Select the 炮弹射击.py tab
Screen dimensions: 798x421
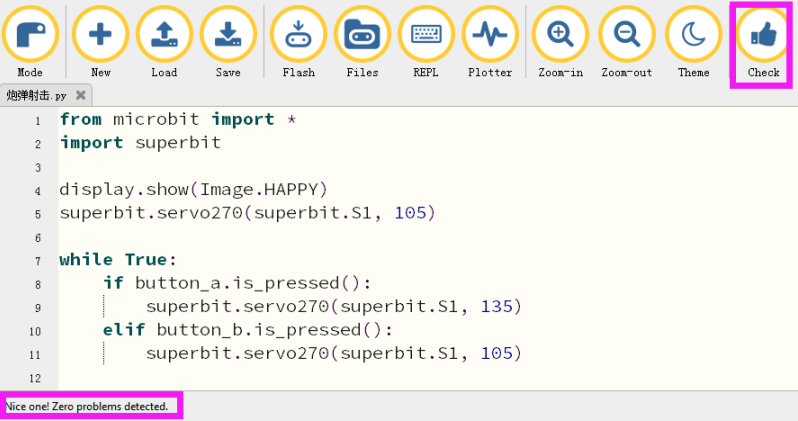pyautogui.click(x=36, y=95)
